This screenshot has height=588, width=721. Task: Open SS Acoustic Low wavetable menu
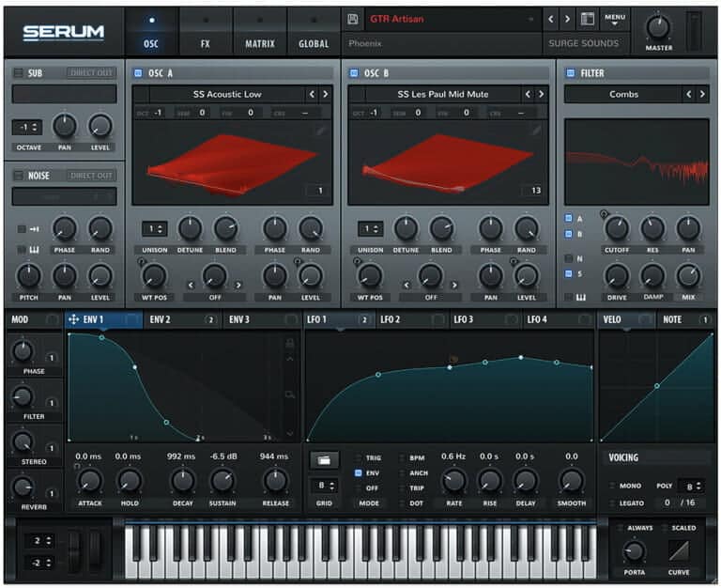coord(227,94)
